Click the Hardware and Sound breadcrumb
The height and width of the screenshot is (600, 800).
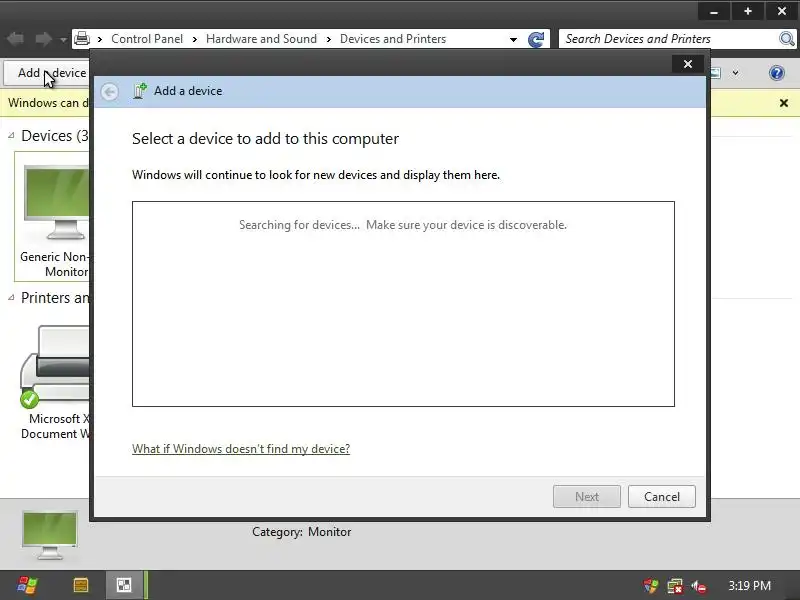pos(261,39)
